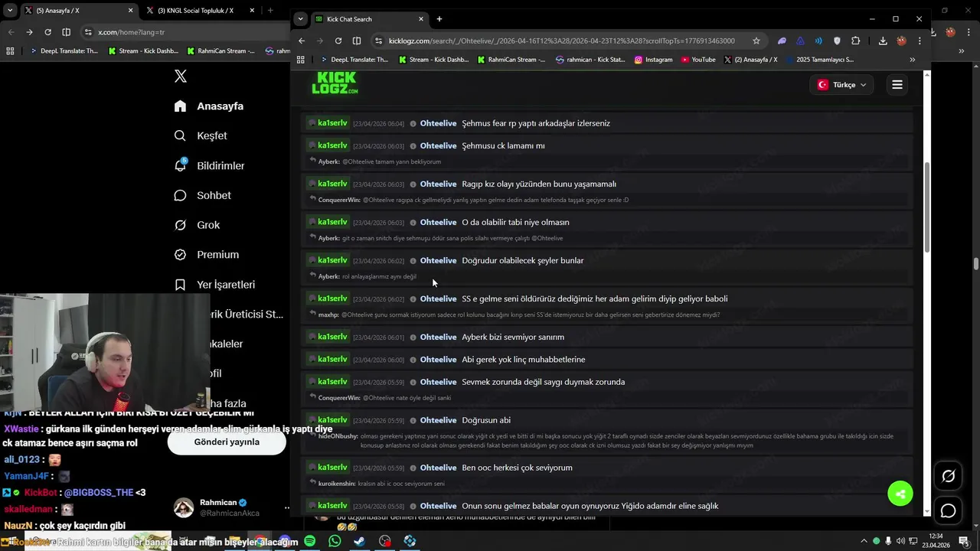The width and height of the screenshot is (980, 551).
Task: Open Chrome from the taskbar
Action: [x=260, y=541]
